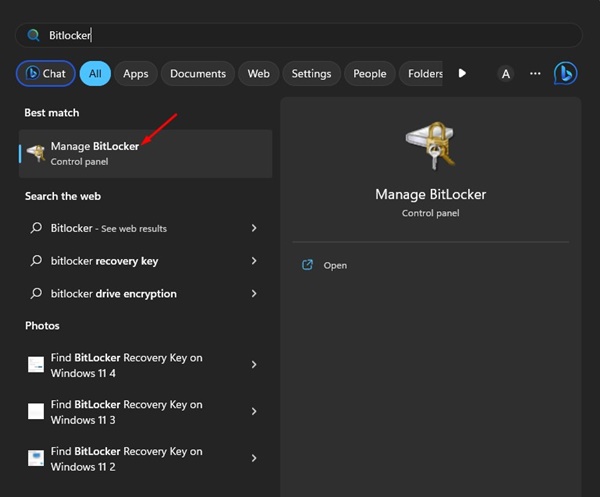
Task: Click Manage BitLocker title in preview pane
Action: click(430, 194)
